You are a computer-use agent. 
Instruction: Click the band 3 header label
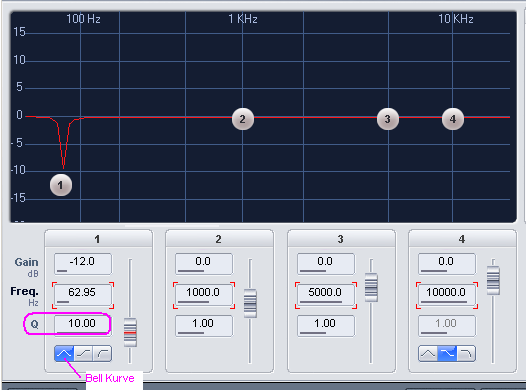pyautogui.click(x=340, y=239)
